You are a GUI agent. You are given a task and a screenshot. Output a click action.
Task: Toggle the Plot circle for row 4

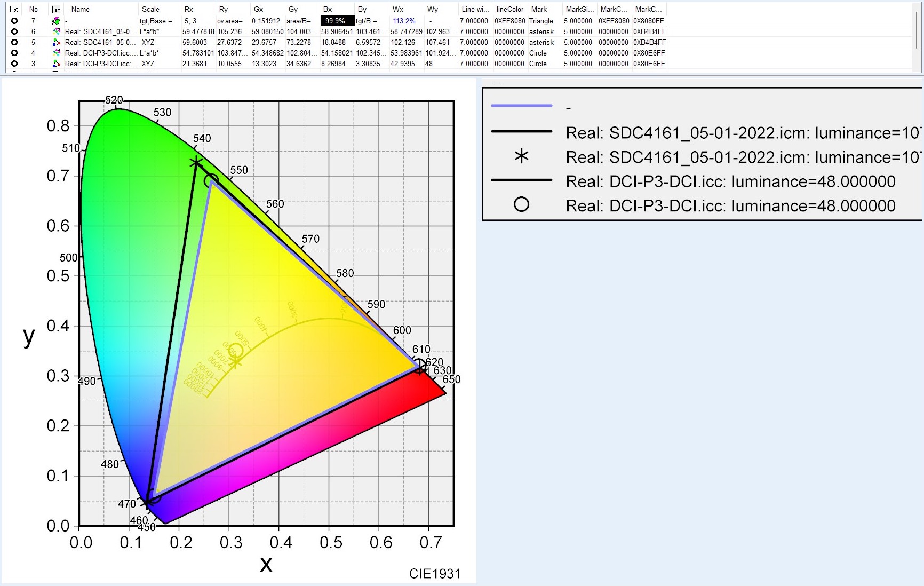point(14,53)
